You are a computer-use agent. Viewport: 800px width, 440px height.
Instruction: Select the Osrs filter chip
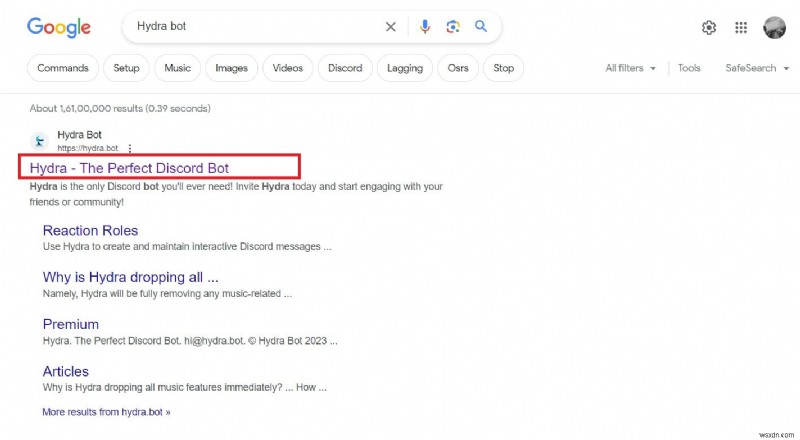coord(458,68)
